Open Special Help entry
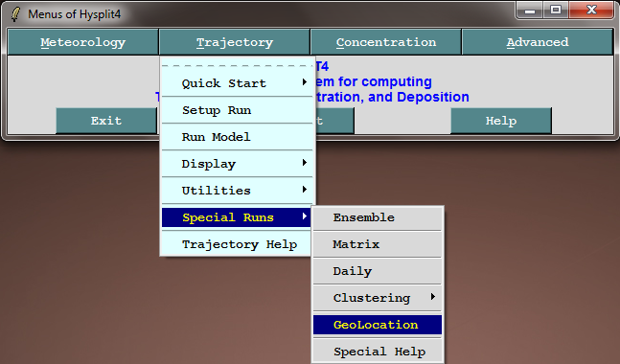Viewport: 620px width, 364px height. (378, 352)
